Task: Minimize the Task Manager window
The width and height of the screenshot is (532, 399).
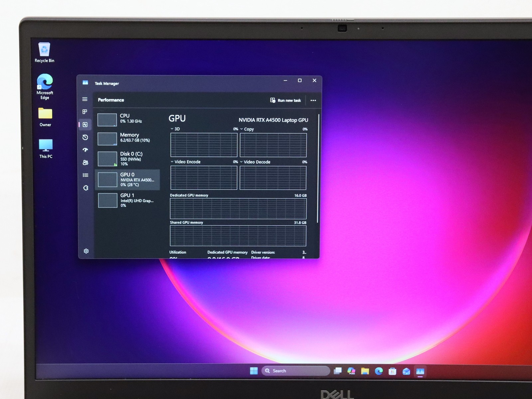Action: coord(285,80)
